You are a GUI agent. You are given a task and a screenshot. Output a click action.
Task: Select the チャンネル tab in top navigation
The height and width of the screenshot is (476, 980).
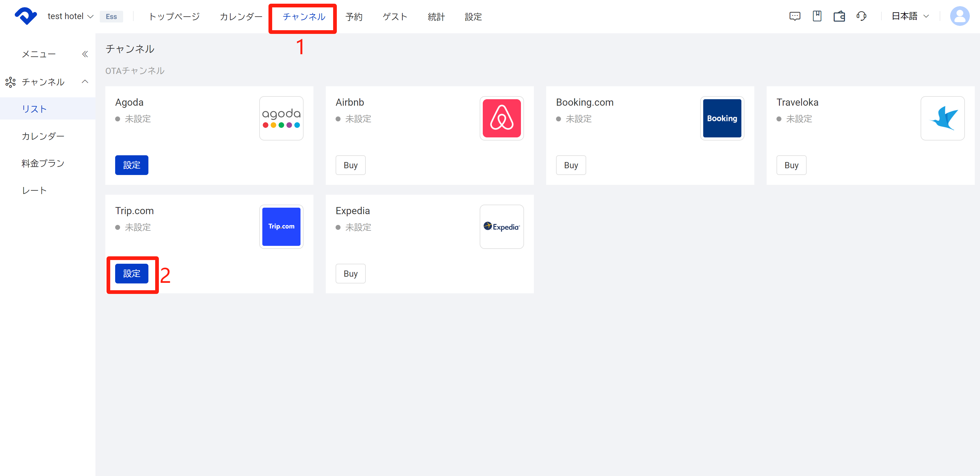pyautogui.click(x=304, y=16)
